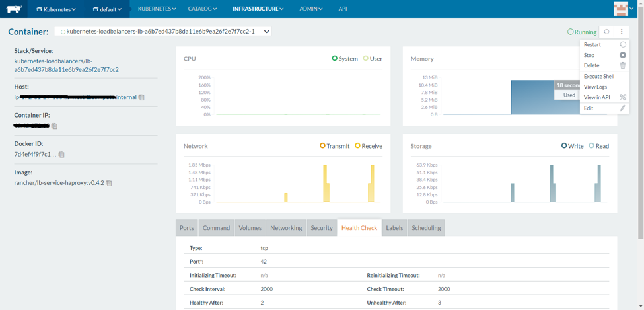The width and height of the screenshot is (644, 310).
Task: Open the container selector dropdown
Action: pos(162,32)
